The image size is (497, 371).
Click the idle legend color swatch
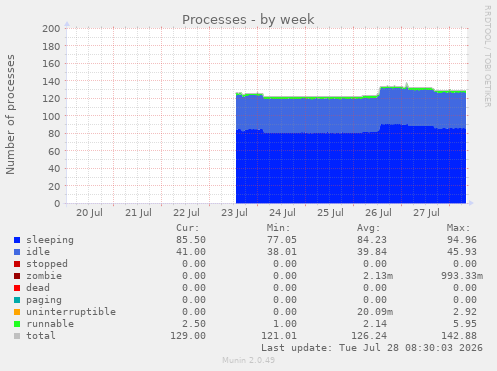click(17, 252)
